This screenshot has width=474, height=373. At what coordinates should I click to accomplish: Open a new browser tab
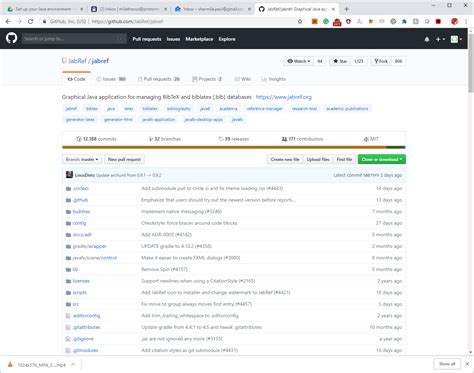tap(346, 9)
